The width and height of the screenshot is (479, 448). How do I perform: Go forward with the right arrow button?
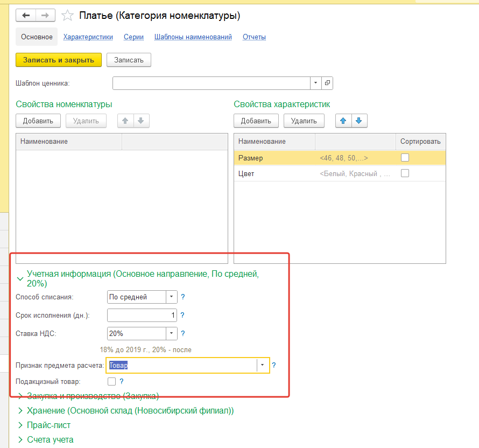coord(45,15)
